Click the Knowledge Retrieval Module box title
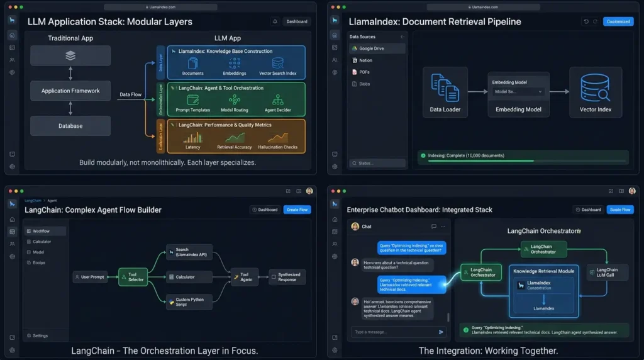This screenshot has height=360, width=644. point(543,271)
